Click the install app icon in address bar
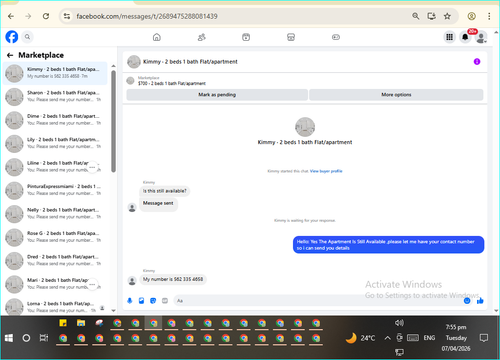This screenshot has height=360, width=500. [431, 16]
